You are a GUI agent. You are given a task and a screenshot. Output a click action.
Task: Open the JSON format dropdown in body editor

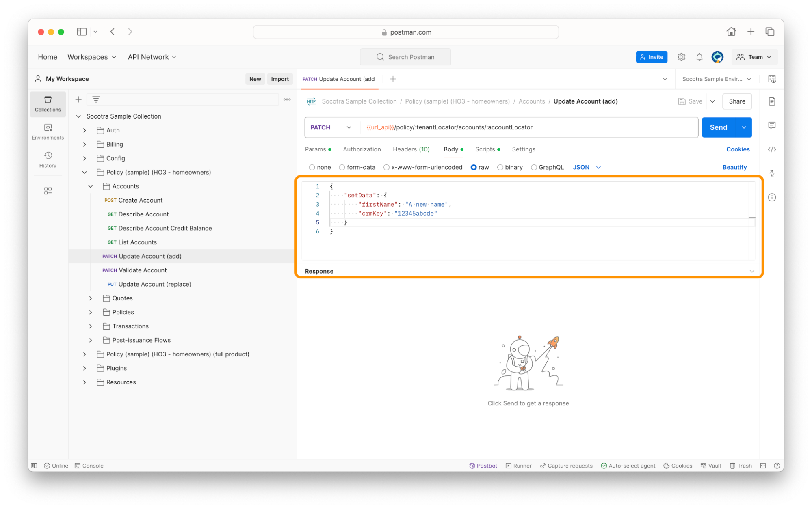587,167
